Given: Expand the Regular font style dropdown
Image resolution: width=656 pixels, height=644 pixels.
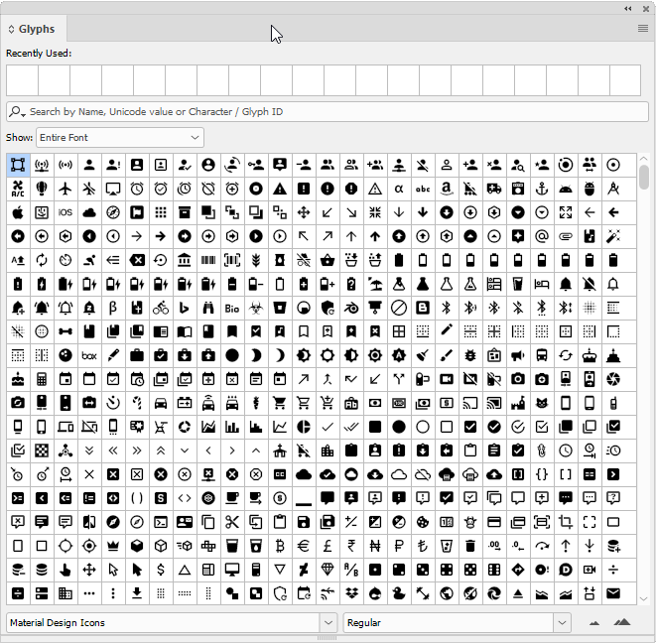Looking at the screenshot, I should (x=563, y=623).
